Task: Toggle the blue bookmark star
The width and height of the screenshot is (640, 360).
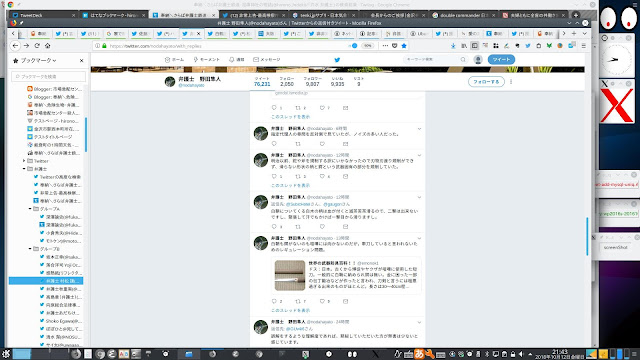Action: (404, 46)
